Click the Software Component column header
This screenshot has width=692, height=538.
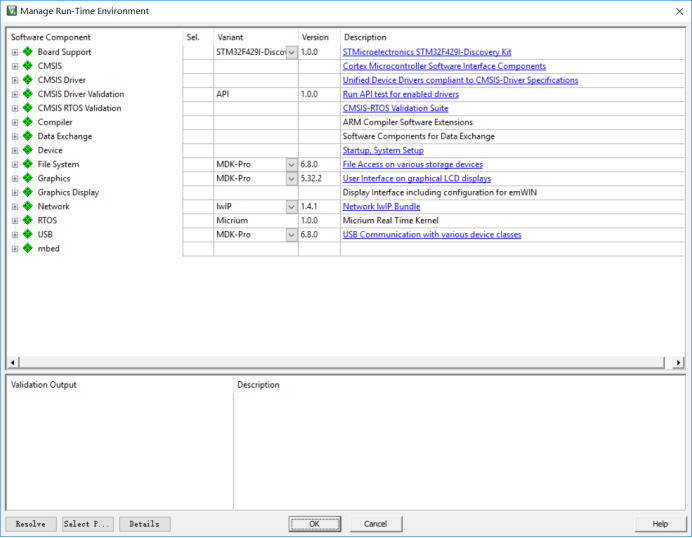coord(51,38)
